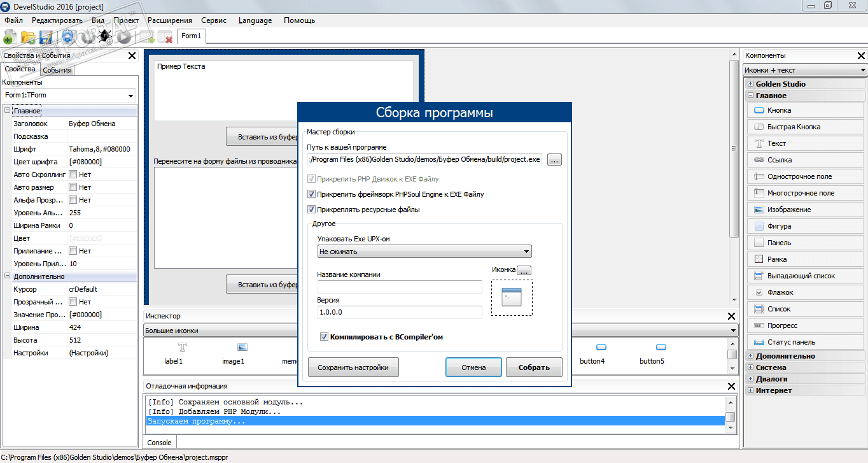Select the Быстрая Кнопка component
The width and height of the screenshot is (868, 463).
[806, 127]
